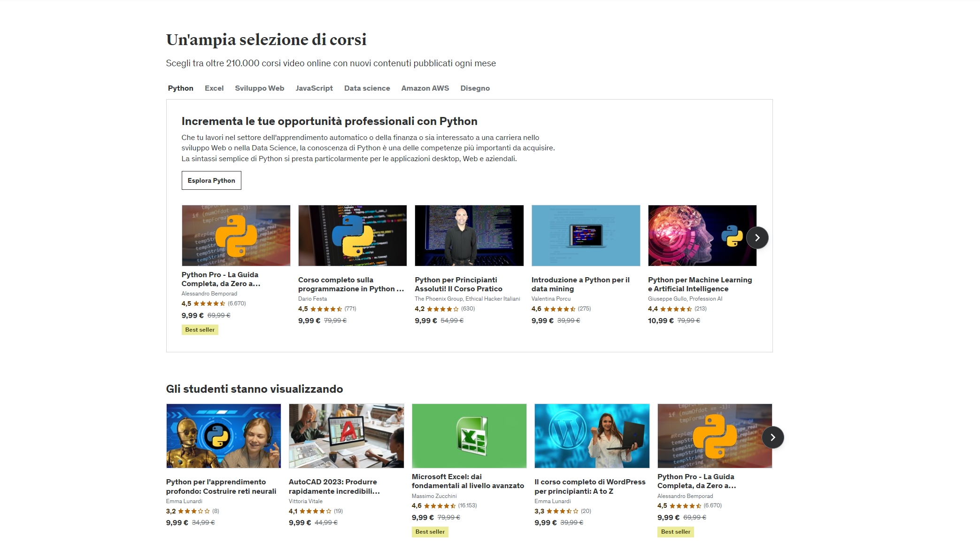The height and width of the screenshot is (552, 980).
Task: Click author name Vittoria Vitale
Action: pos(306,501)
